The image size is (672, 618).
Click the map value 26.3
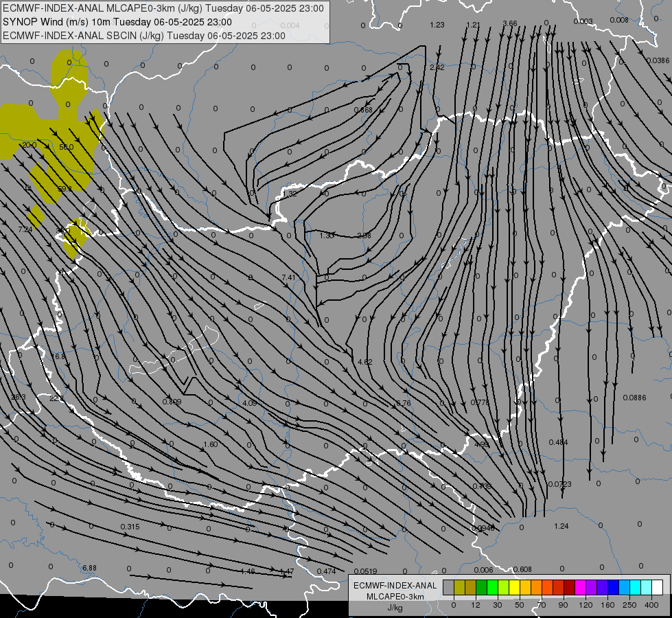coord(19,397)
